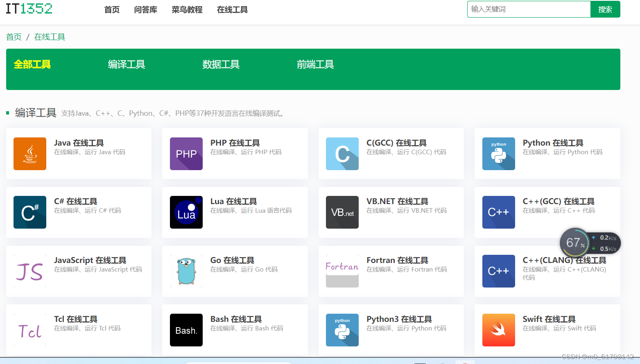The height and width of the screenshot is (364, 640).
Task: Click the Python icon in the Python3 card
Action: point(342,330)
